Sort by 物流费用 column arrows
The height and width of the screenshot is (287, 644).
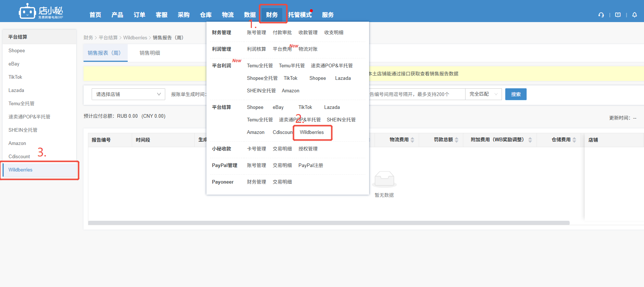(x=413, y=140)
